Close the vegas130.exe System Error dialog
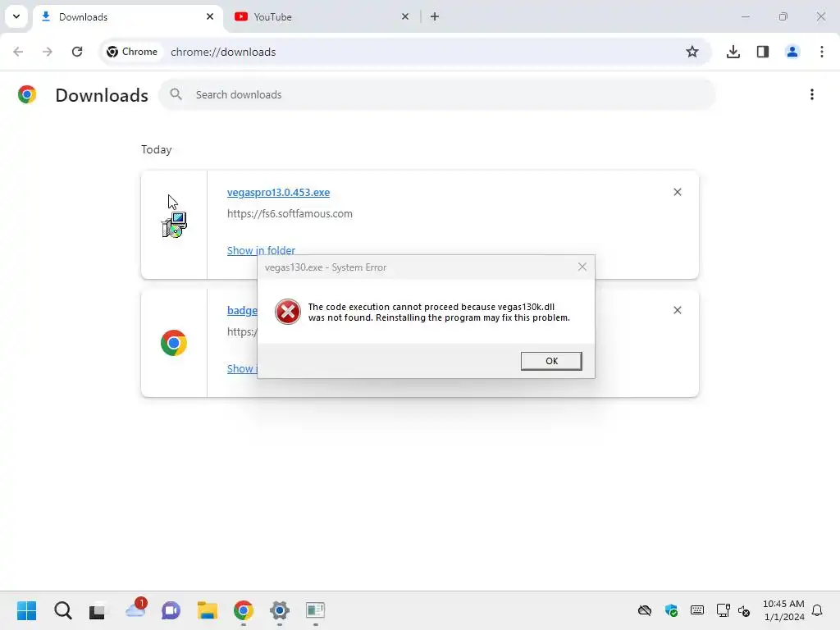This screenshot has width=840, height=630. point(582,267)
